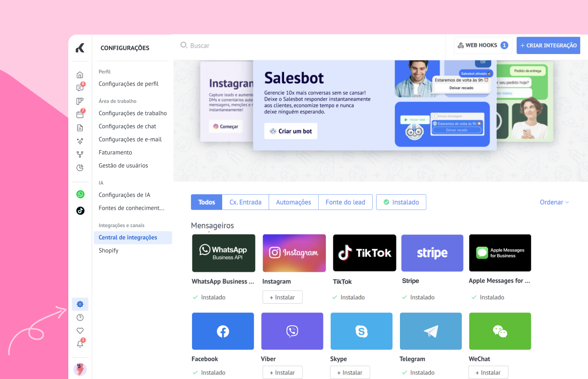Click the settings gear icon
The width and height of the screenshot is (588, 379).
tap(80, 304)
